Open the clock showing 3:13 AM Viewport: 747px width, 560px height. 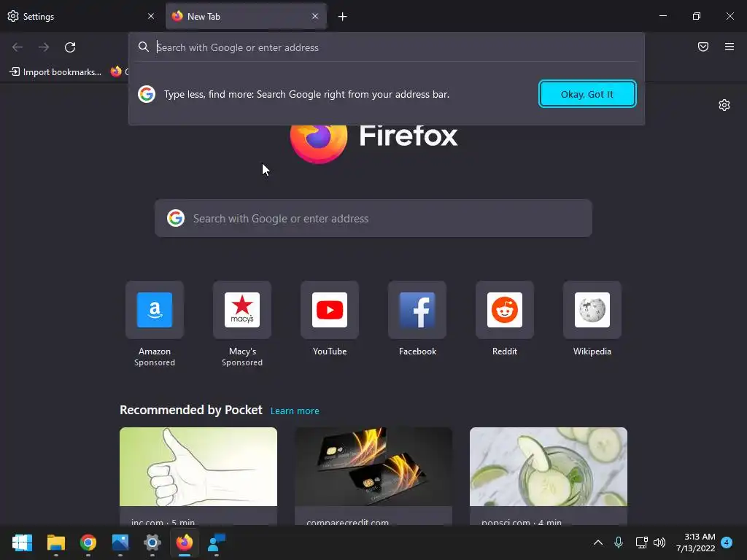695,542
